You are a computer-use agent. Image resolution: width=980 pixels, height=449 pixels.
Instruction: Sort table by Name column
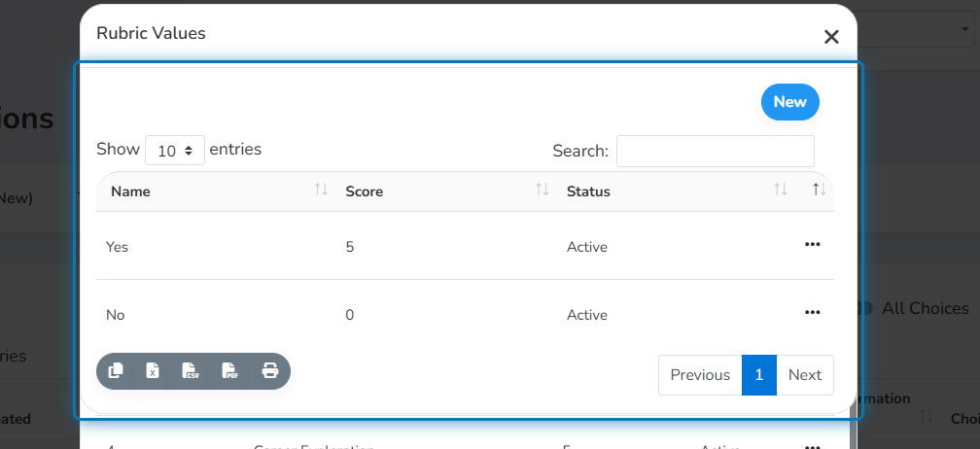[213, 191]
